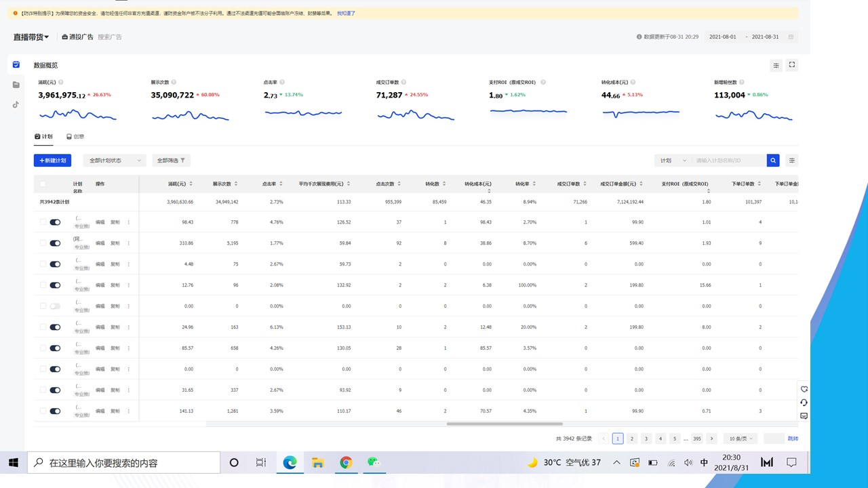Click the customer service headset icon
The image size is (868, 488).
[x=804, y=403]
